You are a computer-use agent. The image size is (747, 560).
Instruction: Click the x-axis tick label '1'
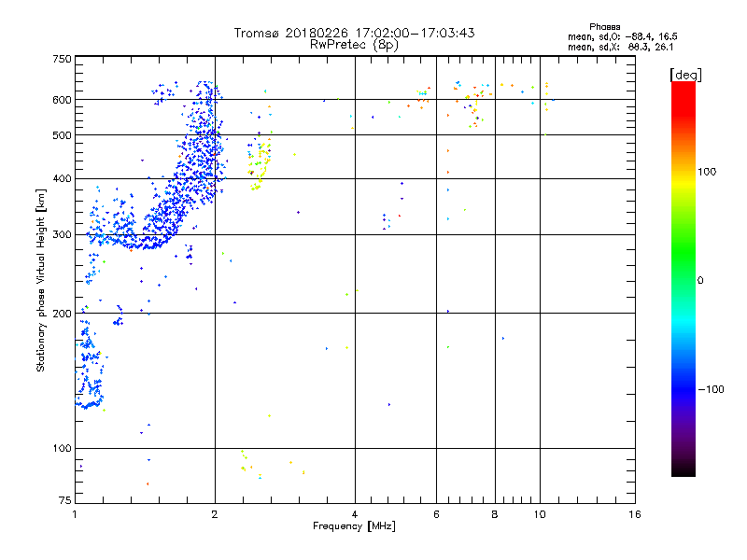click(75, 514)
